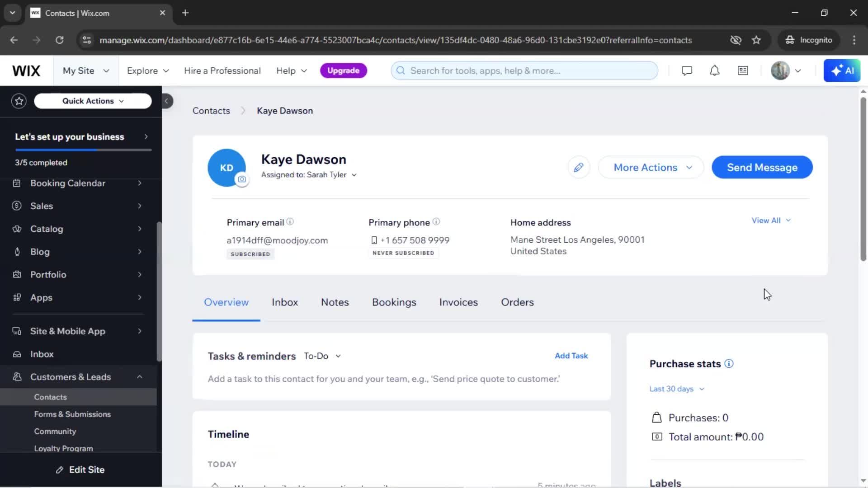Open the Orders tab
868x488 pixels.
517,302
